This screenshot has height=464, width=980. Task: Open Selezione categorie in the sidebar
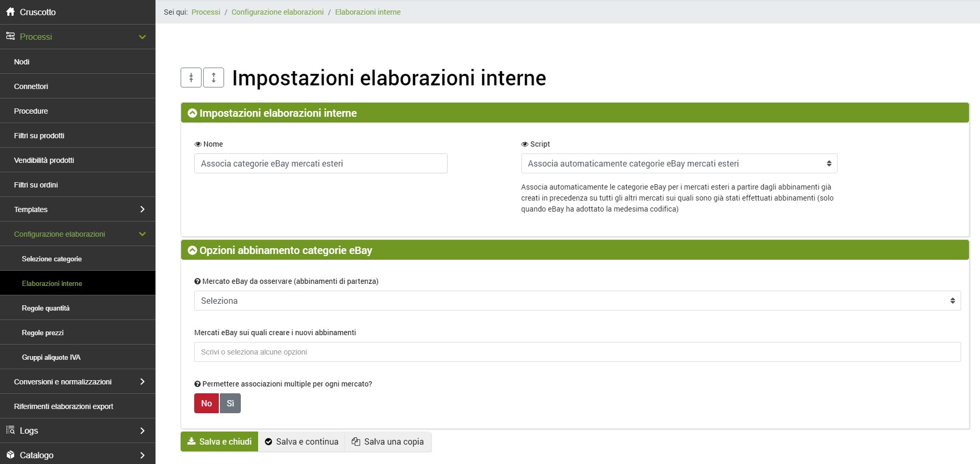pos(52,259)
